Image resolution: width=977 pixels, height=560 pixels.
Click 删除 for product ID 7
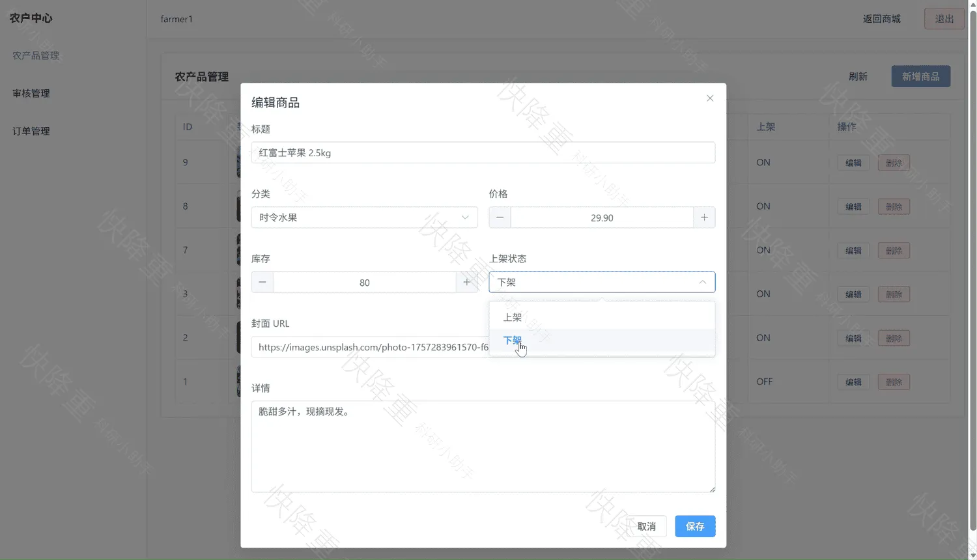[894, 250]
